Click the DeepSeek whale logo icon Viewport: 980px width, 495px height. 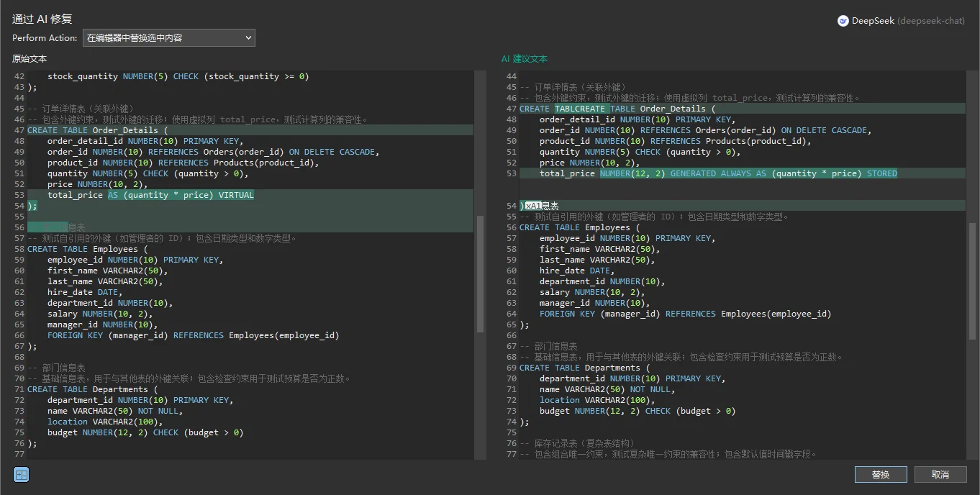pos(843,21)
